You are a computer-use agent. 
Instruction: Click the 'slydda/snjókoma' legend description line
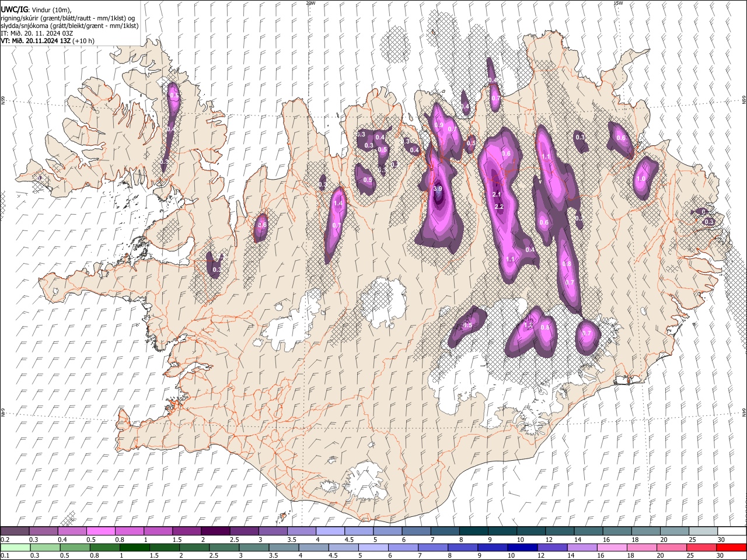point(69,26)
